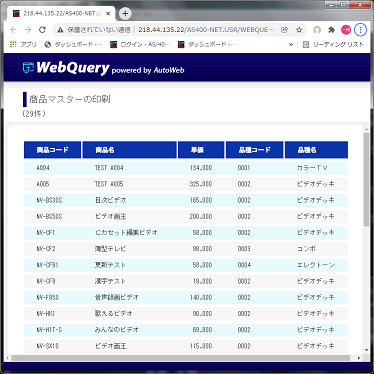This screenshot has height=374, width=374.
Task: Click product name 薄型テレビ
Action: [110, 249]
